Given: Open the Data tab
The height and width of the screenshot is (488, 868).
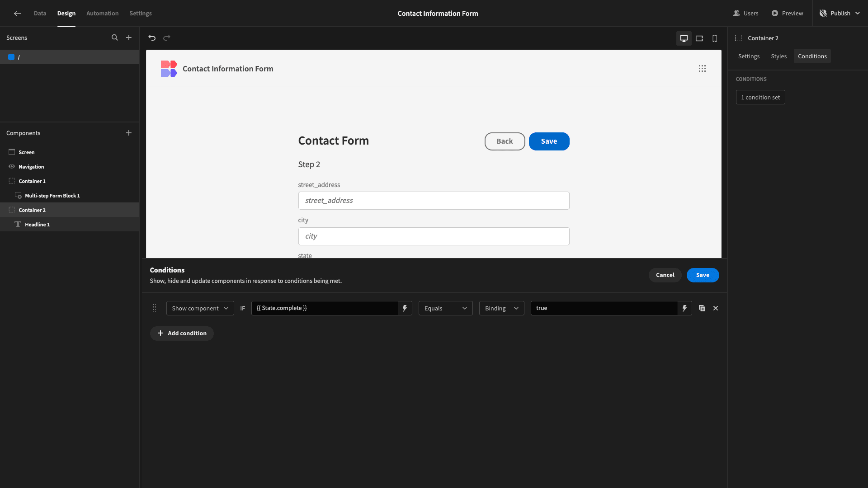Looking at the screenshot, I should click(x=40, y=14).
